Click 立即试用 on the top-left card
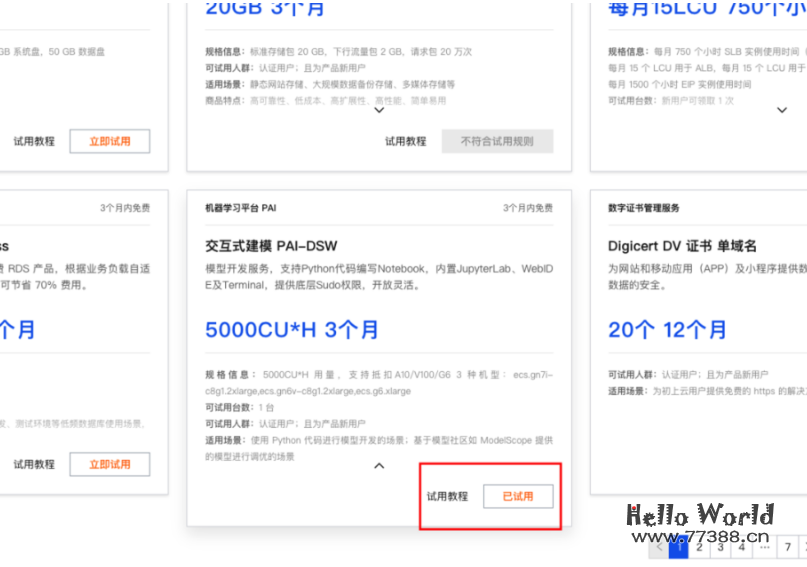The image size is (807, 567). click(x=110, y=141)
